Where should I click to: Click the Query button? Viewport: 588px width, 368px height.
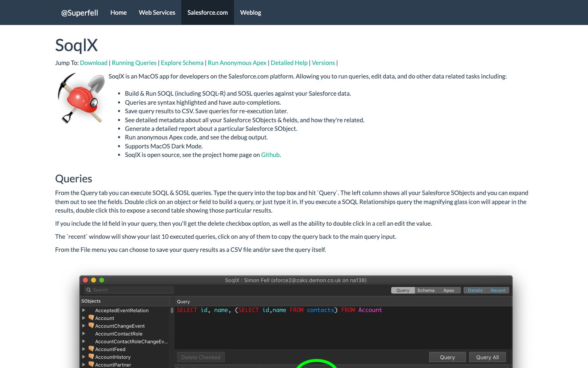[448, 357]
